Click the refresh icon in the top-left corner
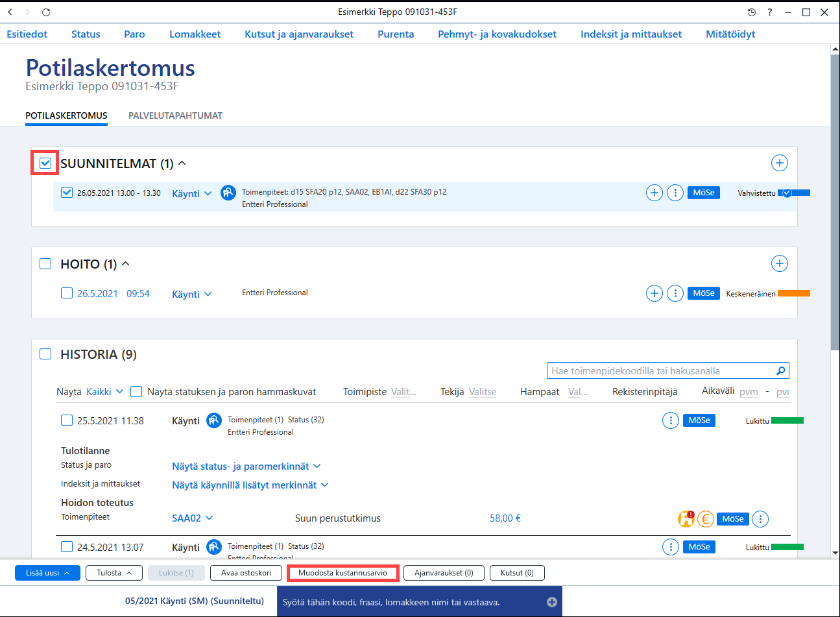Image resolution: width=840 pixels, height=617 pixels. (46, 12)
